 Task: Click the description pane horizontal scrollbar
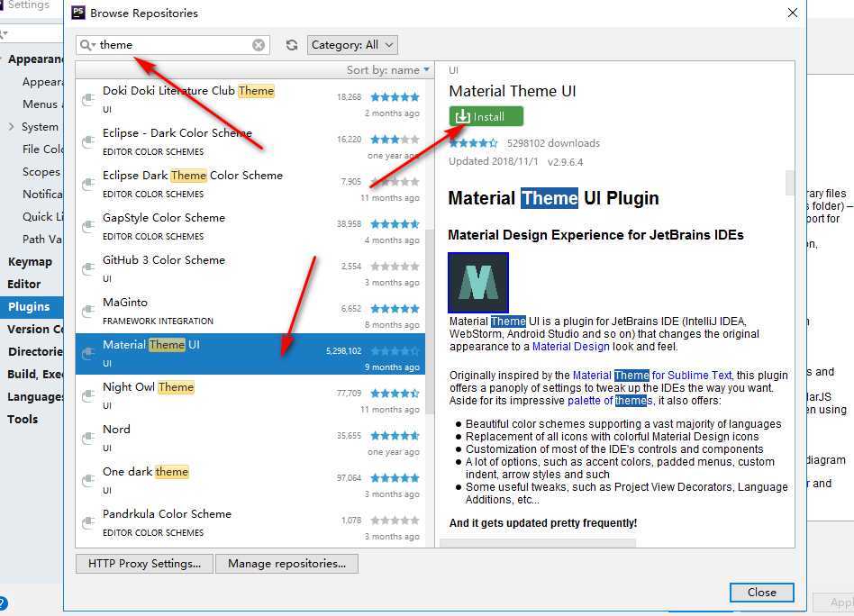pyautogui.click(x=538, y=543)
